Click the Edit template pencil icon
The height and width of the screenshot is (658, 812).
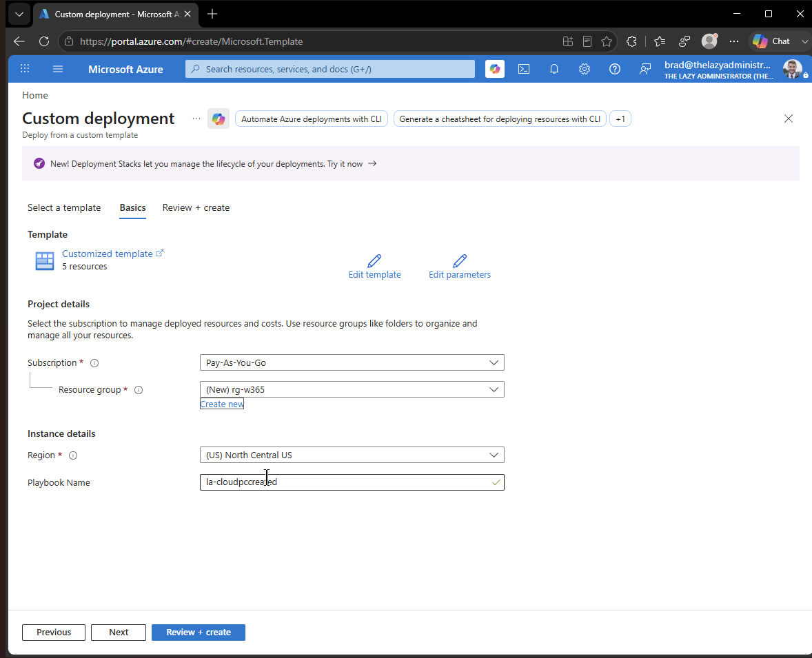374,260
